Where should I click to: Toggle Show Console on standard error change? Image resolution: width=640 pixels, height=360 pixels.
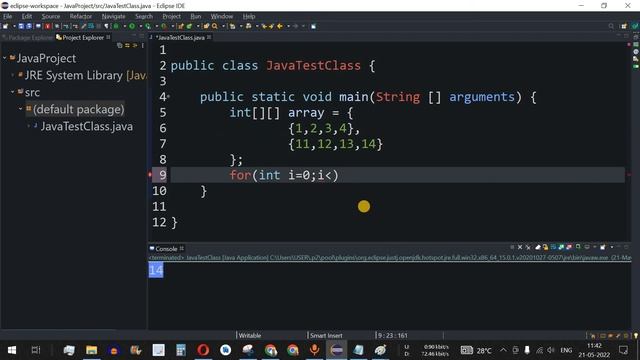tap(569, 247)
